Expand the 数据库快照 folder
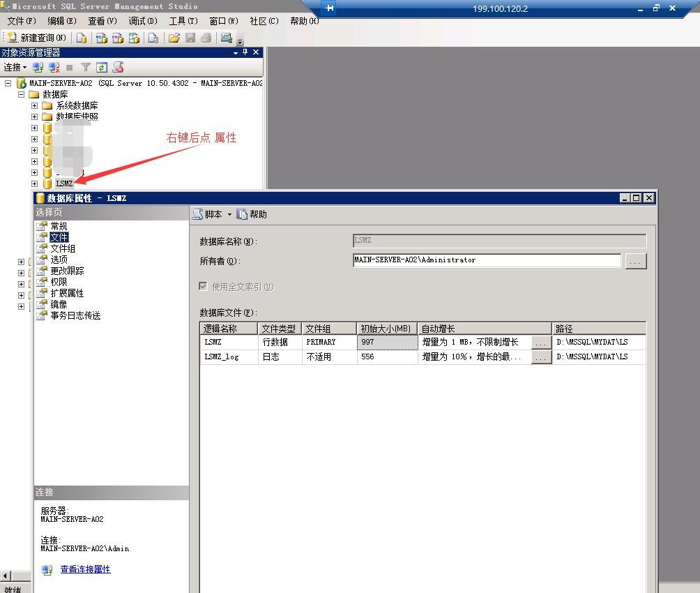The width and height of the screenshot is (700, 593). (x=34, y=117)
